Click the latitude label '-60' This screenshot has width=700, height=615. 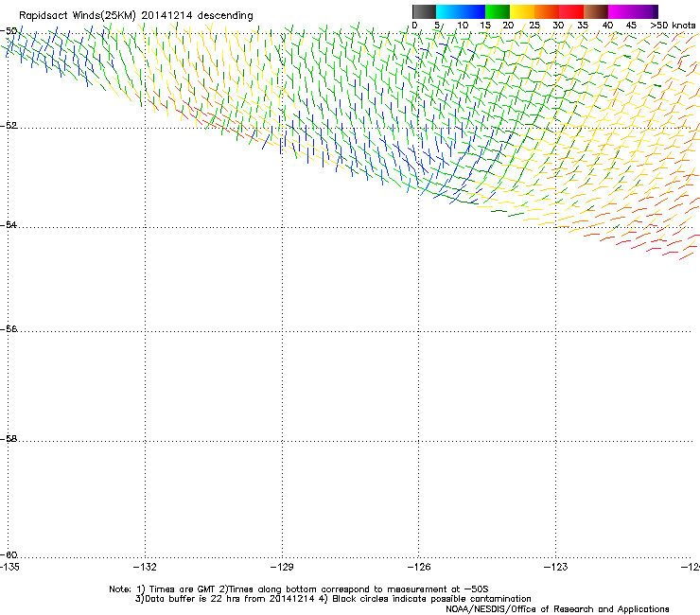9,554
